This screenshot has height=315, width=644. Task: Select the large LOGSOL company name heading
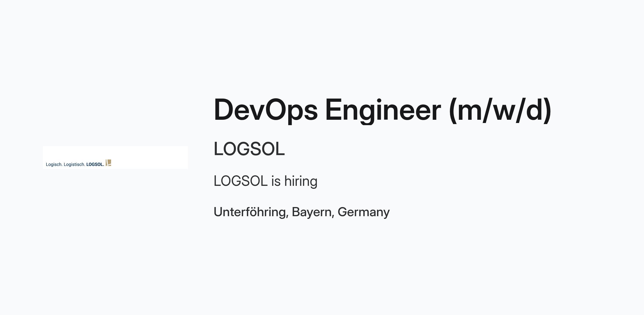249,149
